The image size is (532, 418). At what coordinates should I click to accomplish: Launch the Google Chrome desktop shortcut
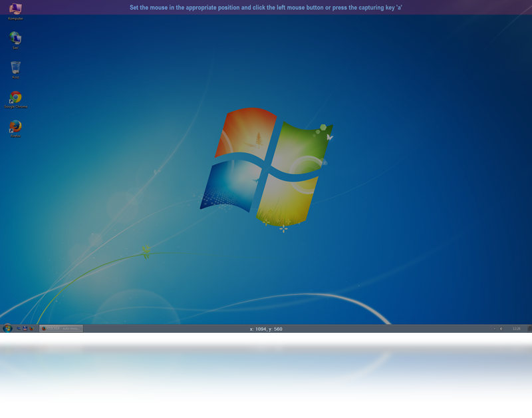point(15,99)
